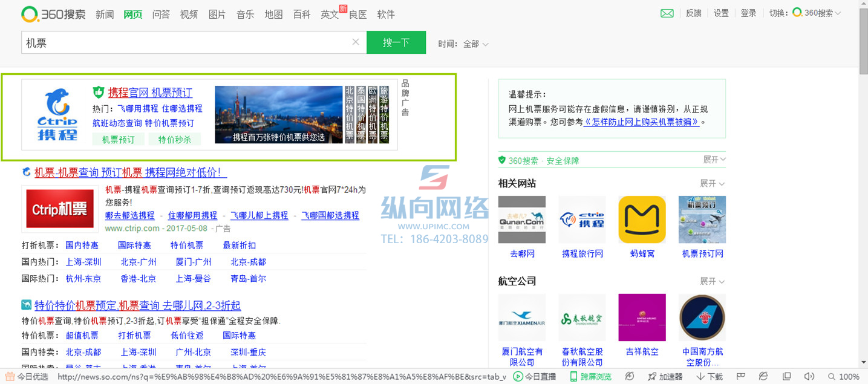Expand the 航空公司 section with 展开

coord(713,281)
